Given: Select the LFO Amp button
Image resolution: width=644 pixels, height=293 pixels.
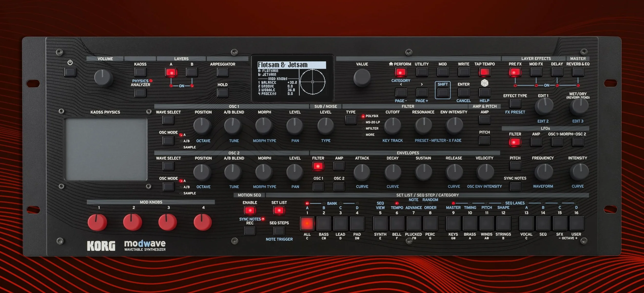Looking at the screenshot, I should [x=536, y=142].
